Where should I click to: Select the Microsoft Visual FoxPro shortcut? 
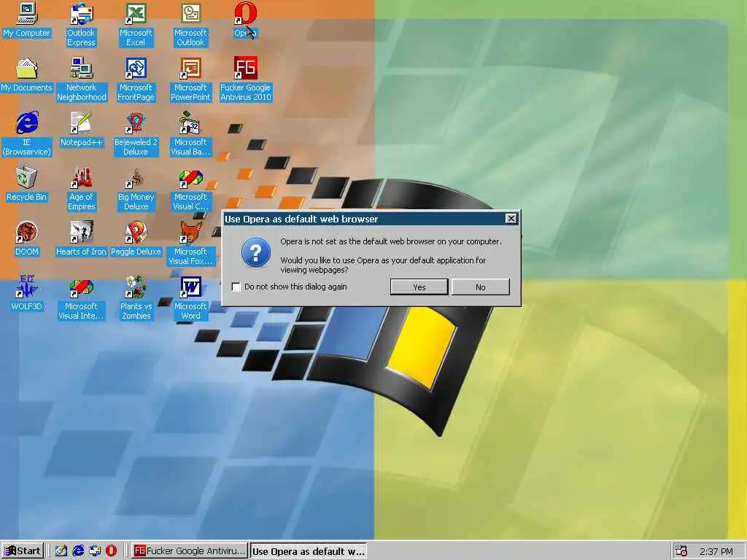(190, 244)
